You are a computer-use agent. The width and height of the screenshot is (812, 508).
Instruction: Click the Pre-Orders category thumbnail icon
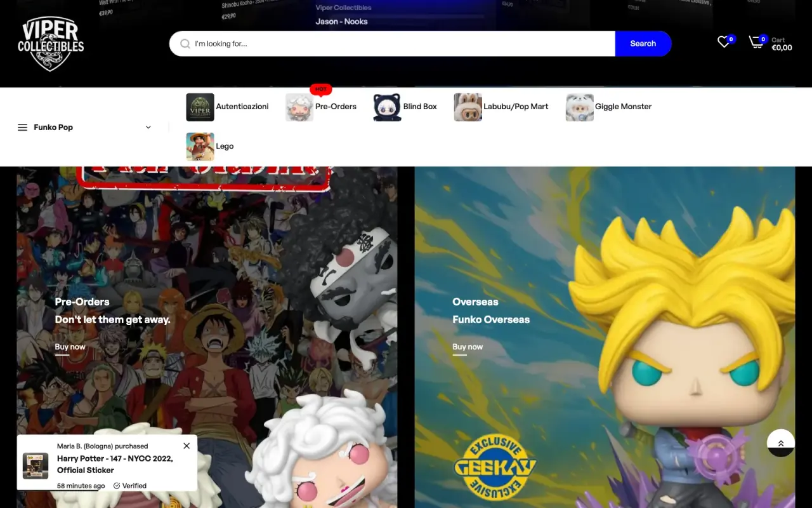coord(299,107)
